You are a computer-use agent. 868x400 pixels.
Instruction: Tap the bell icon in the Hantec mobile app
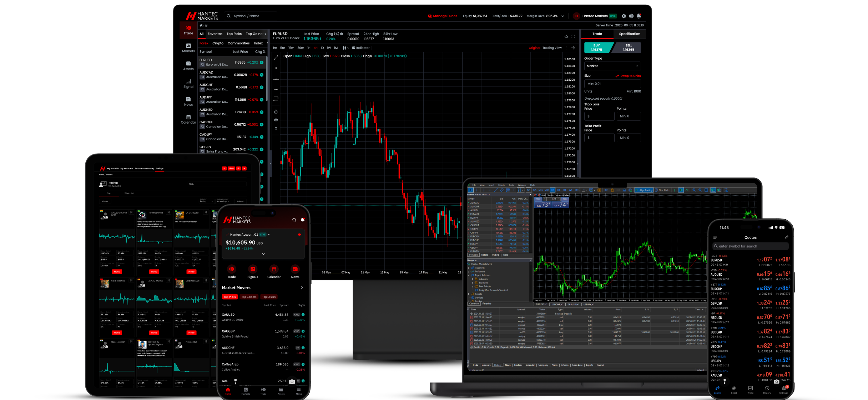(x=303, y=220)
